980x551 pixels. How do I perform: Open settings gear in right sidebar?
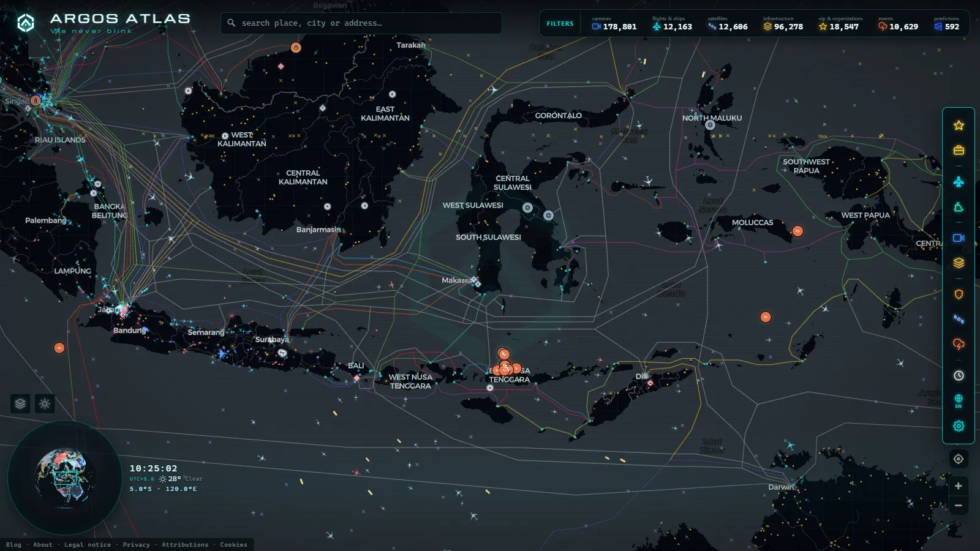tap(959, 425)
